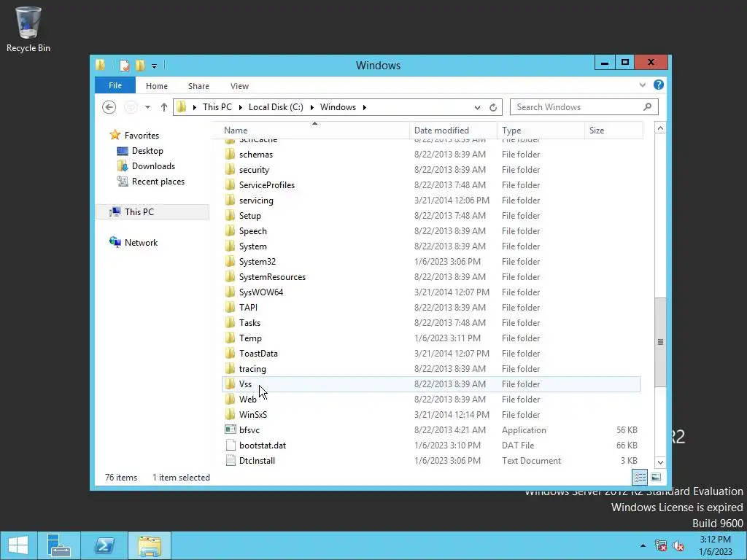Open the Windows Start button
The height and width of the screenshot is (560, 747).
click(18, 545)
